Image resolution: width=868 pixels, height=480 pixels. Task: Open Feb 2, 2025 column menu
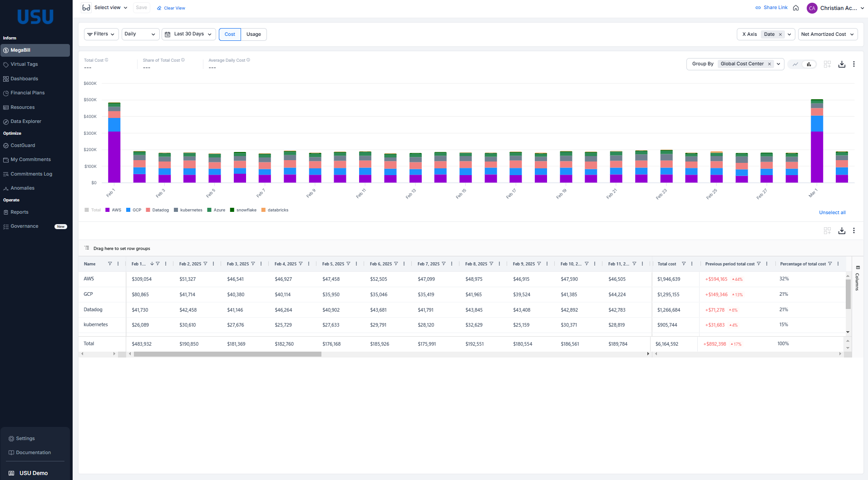pyautogui.click(x=213, y=264)
